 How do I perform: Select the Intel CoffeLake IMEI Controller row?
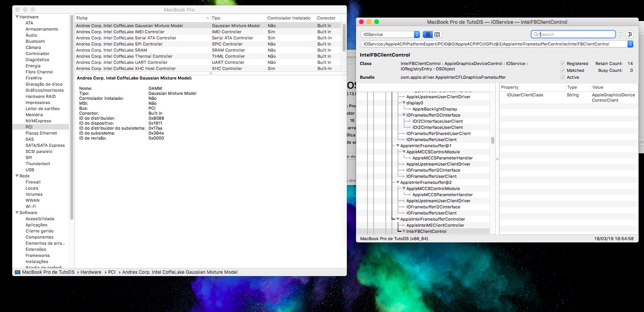208,32
